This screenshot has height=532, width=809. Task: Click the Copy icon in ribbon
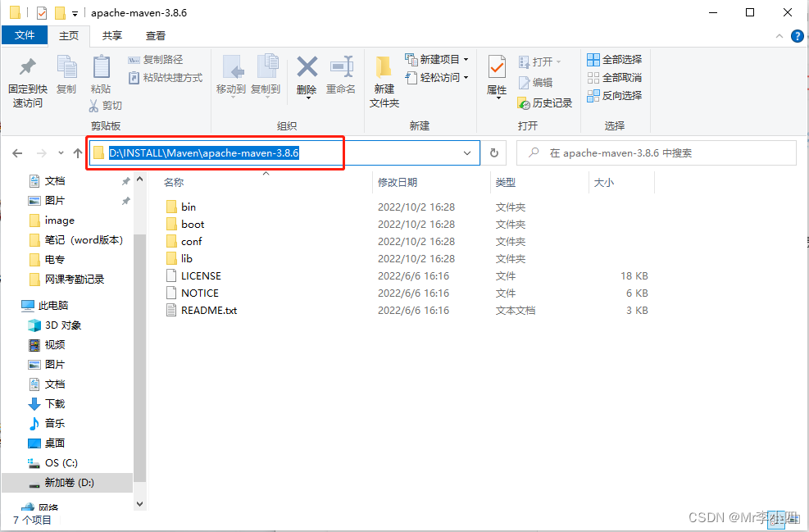(66, 67)
